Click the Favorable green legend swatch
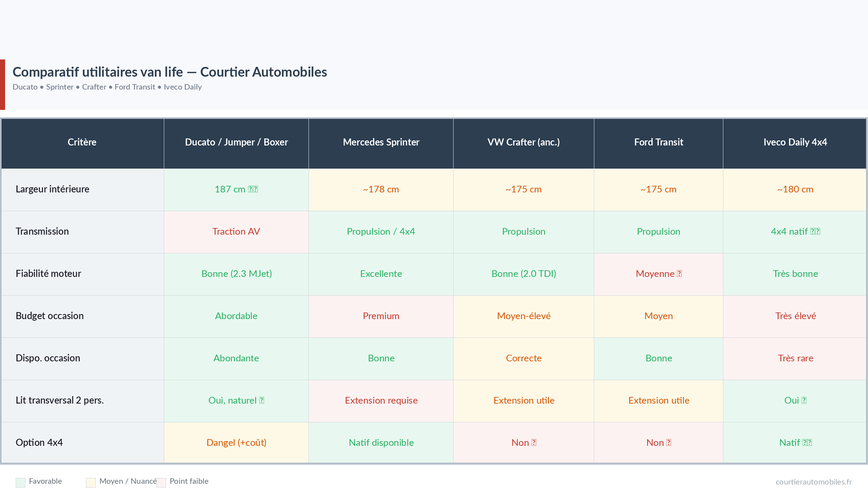Image resolution: width=868 pixels, height=499 pixels. point(20,482)
